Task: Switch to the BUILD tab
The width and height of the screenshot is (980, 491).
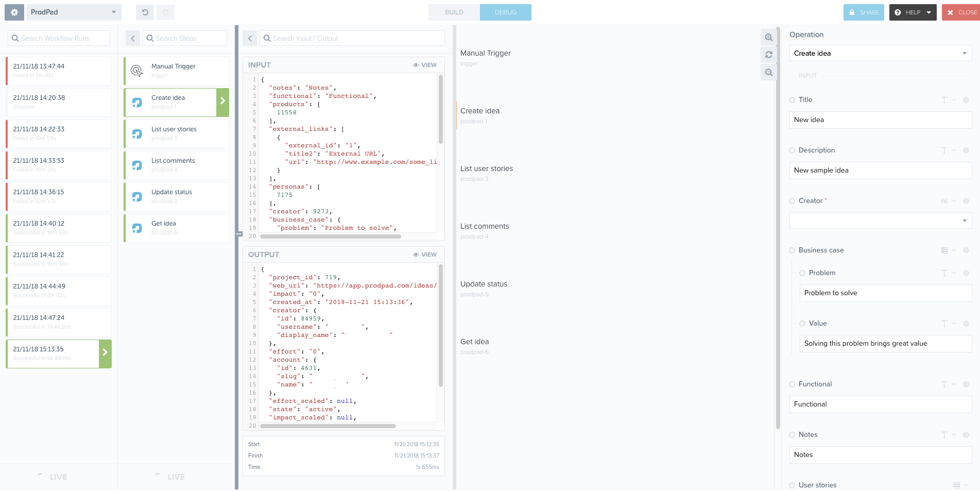Action: tap(454, 12)
